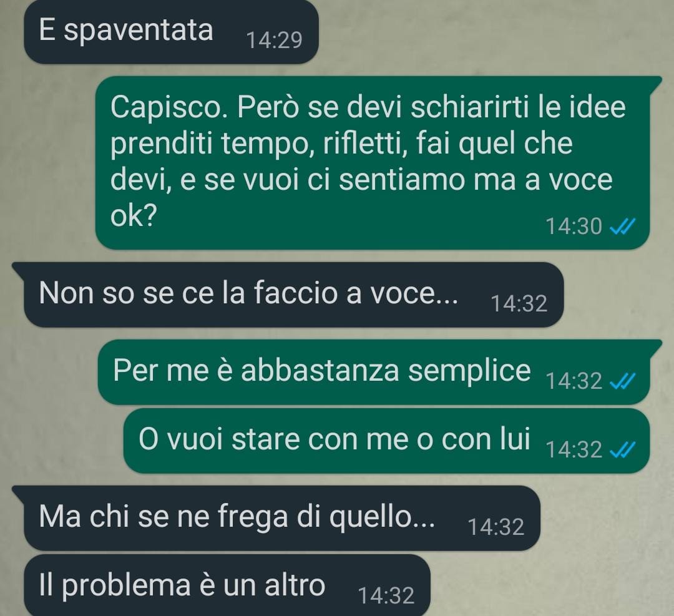Select the 'Capisco. Però se devi schiarirti' message
674x616 pixels.
coord(372,162)
